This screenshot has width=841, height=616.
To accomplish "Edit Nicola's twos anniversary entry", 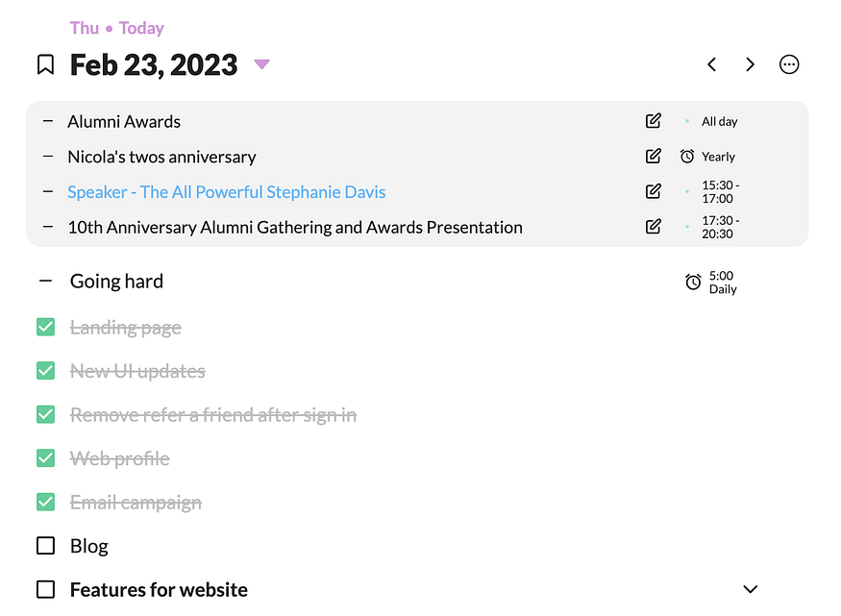I will pos(654,157).
